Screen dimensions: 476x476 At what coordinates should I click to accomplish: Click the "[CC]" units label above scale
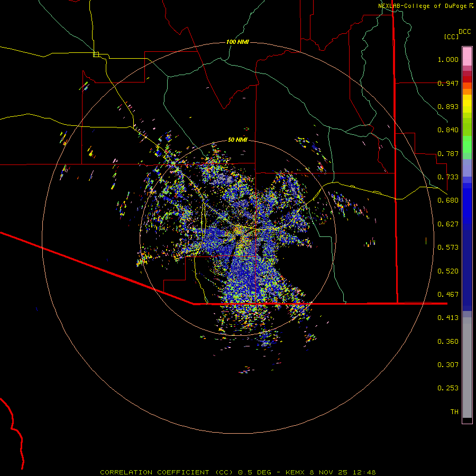(451, 36)
